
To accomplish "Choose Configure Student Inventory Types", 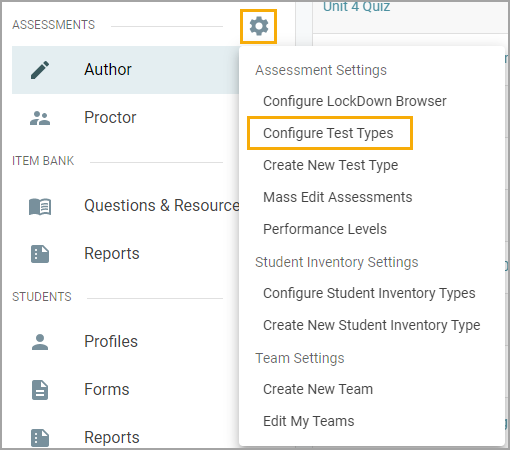I will coord(369,293).
